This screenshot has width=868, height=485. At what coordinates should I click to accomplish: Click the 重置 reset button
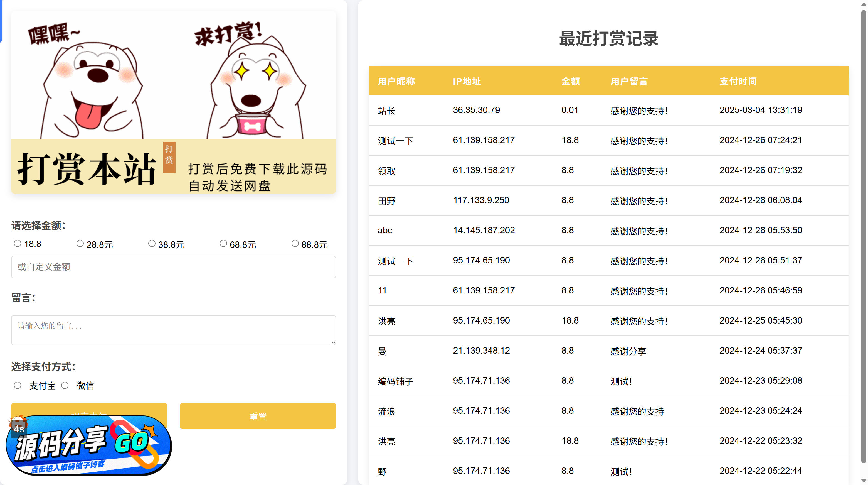point(258,416)
